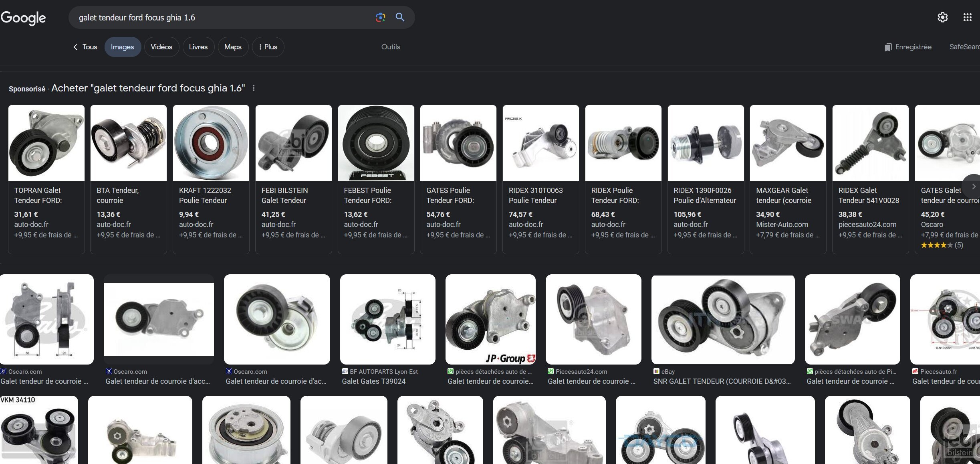
Task: Click the piecesauto24.com seller name
Action: 867,225
